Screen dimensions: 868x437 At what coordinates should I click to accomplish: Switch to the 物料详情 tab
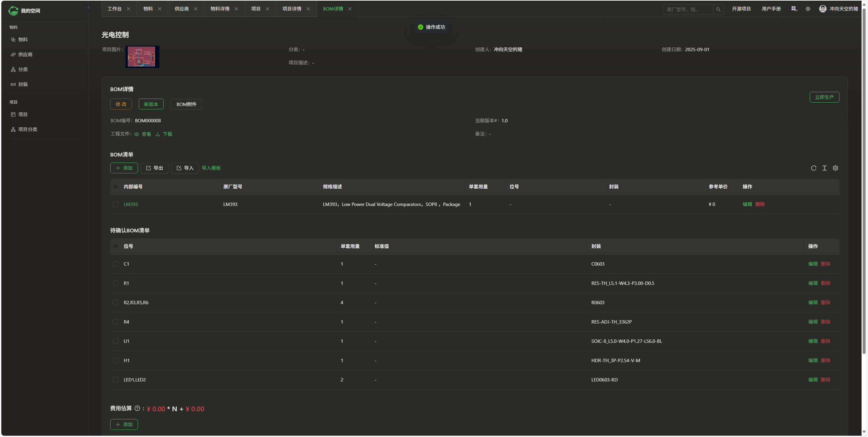point(220,9)
